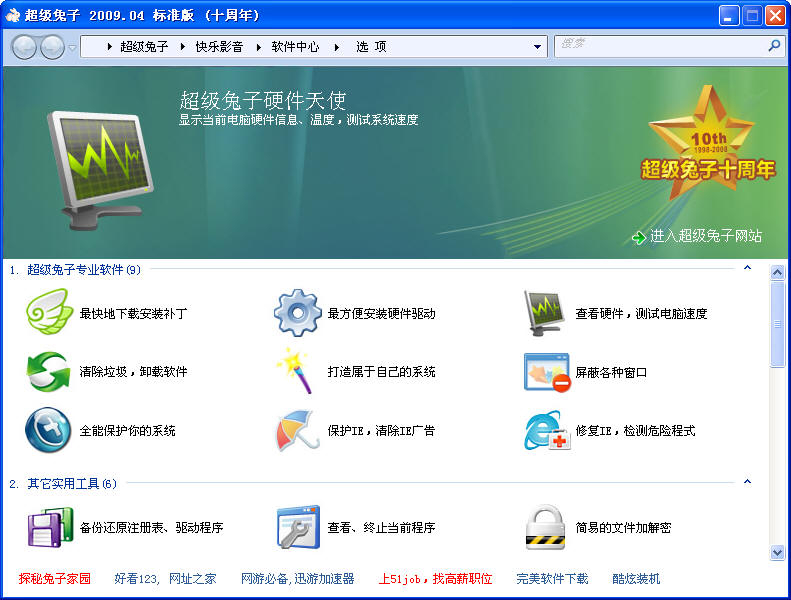
Task: Click the scrollbar down arrow
Action: [x=777, y=553]
